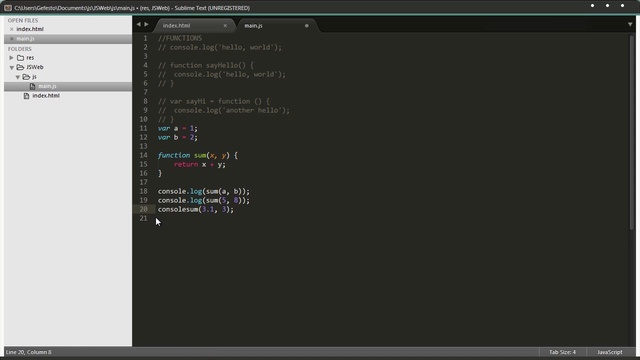Open index.html under Open Files
Viewport: 640px width, 360px height.
30,29
